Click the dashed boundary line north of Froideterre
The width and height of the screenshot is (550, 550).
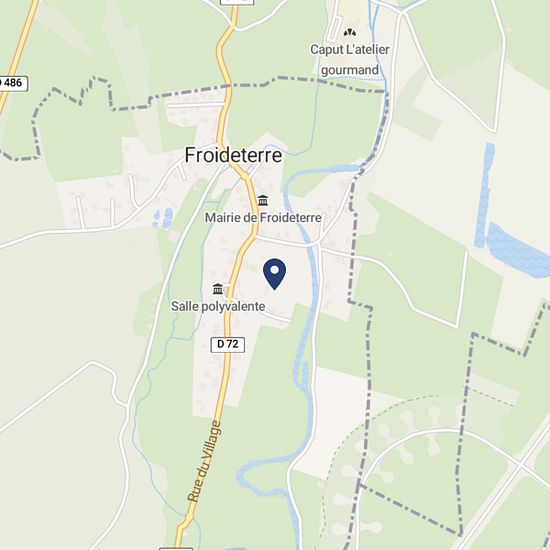(x=246, y=86)
